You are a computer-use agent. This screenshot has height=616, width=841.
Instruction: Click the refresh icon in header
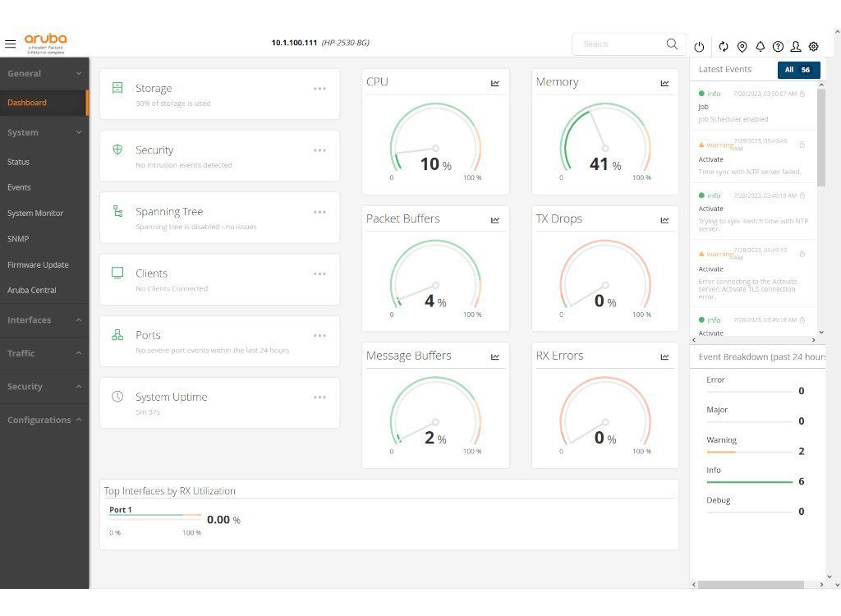point(724,47)
